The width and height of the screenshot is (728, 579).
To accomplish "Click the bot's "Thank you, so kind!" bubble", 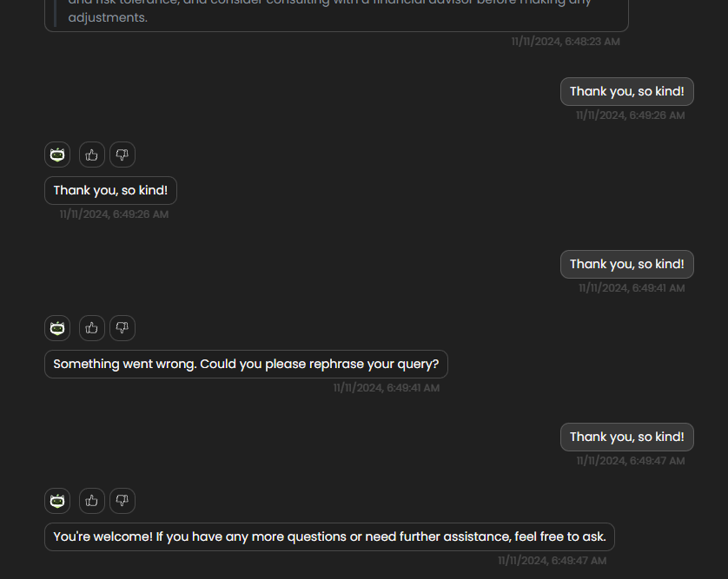I will (110, 190).
